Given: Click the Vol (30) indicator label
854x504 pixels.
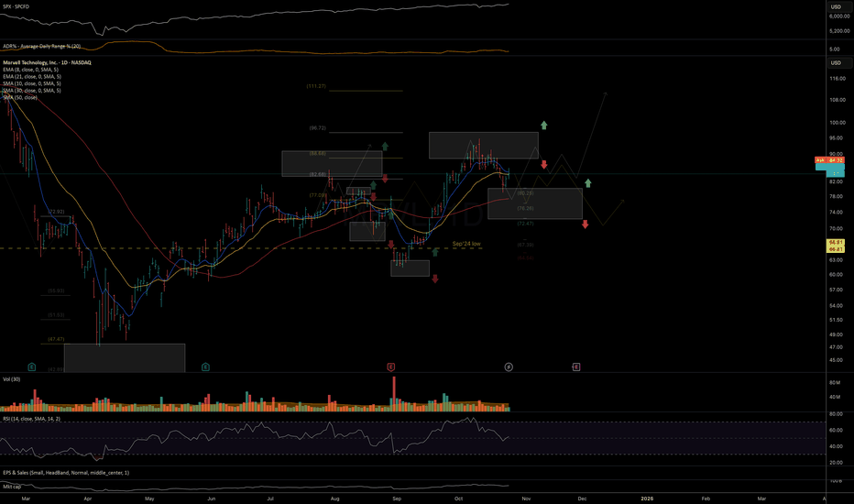Looking at the screenshot, I should (11, 378).
